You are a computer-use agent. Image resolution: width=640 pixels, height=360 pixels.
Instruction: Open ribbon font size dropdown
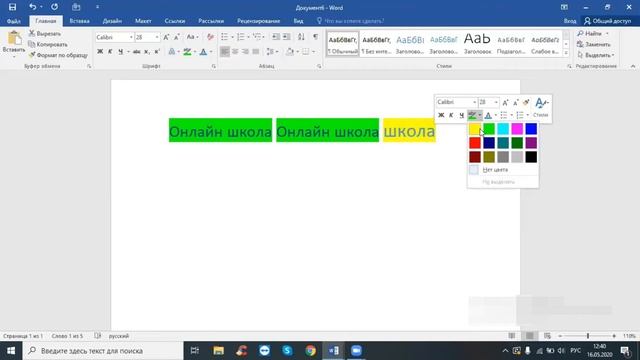[x=157, y=37]
